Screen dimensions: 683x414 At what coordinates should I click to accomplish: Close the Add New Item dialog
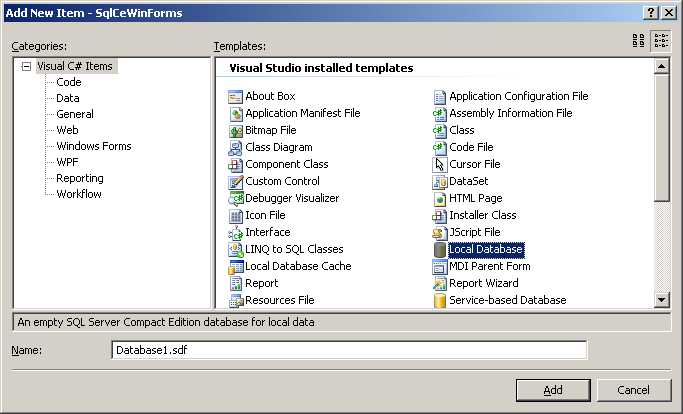669,13
